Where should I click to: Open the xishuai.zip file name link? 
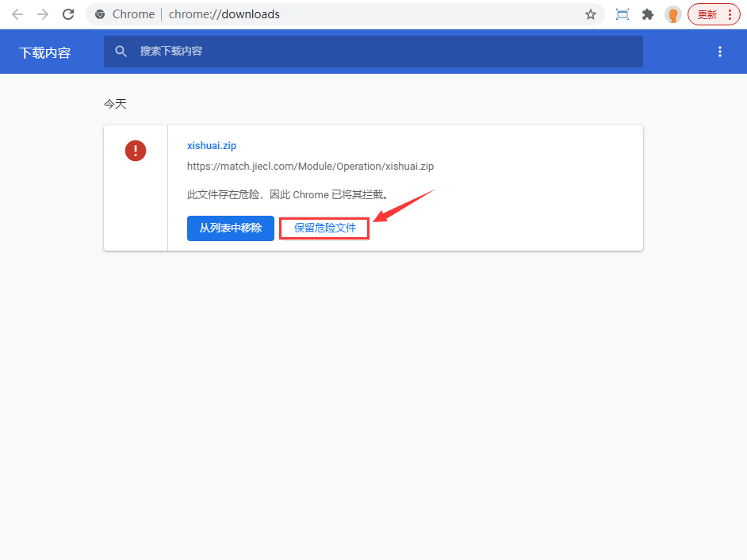coord(212,146)
